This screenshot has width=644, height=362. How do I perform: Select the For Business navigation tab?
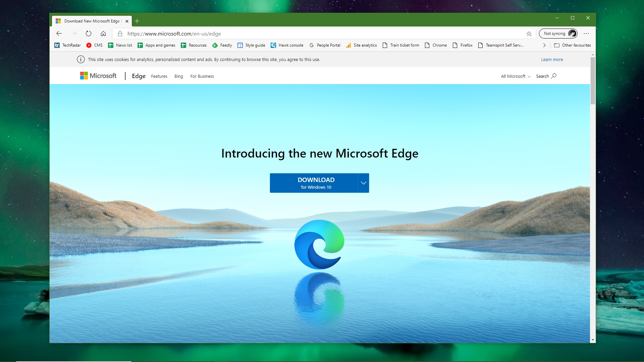click(x=202, y=76)
